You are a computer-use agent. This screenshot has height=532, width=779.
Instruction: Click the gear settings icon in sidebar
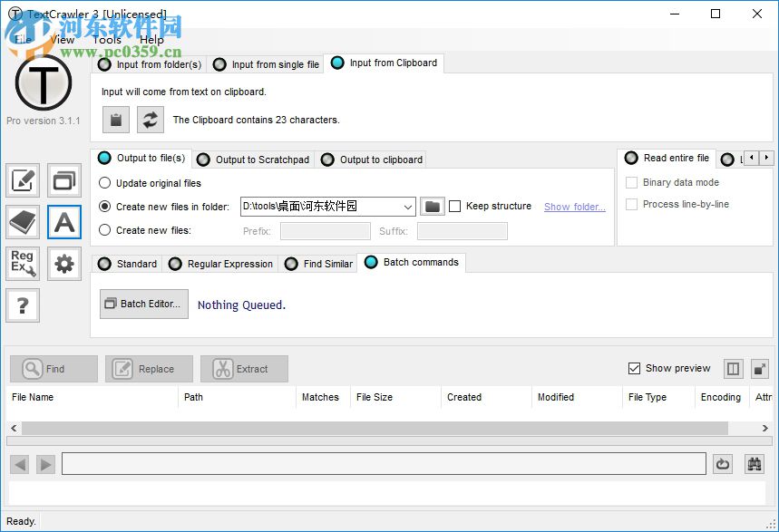point(63,264)
